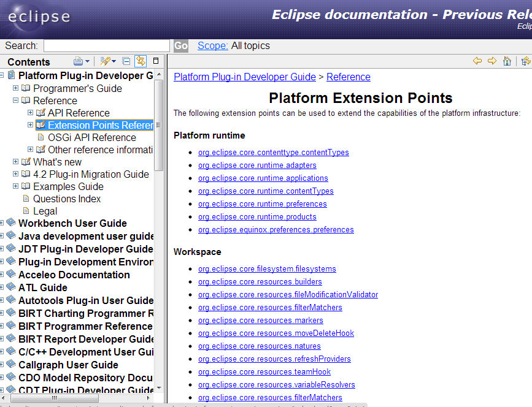Click the What's new book icon
532x407 pixels.
[25, 162]
